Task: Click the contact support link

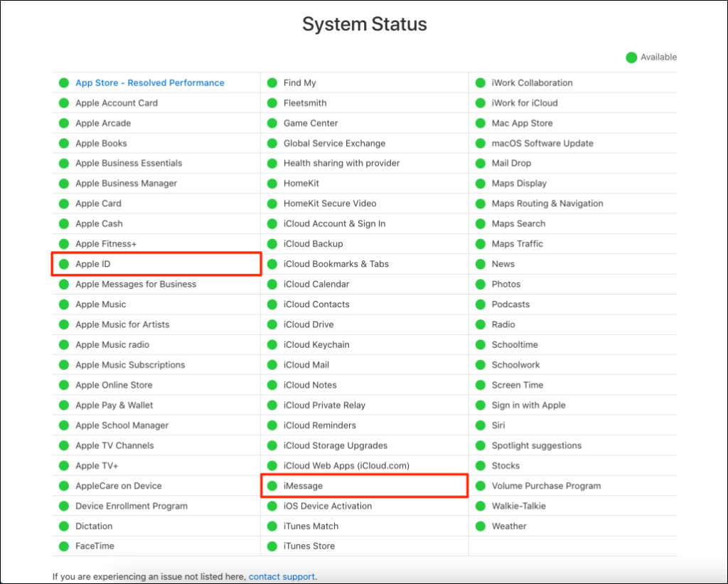Action: 282,577
